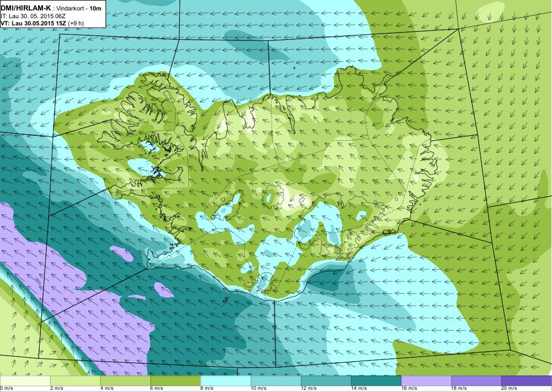Click the 'IT: Lau 30. 05. 2015 06Z' line
552x392 pixels.
(33, 16)
